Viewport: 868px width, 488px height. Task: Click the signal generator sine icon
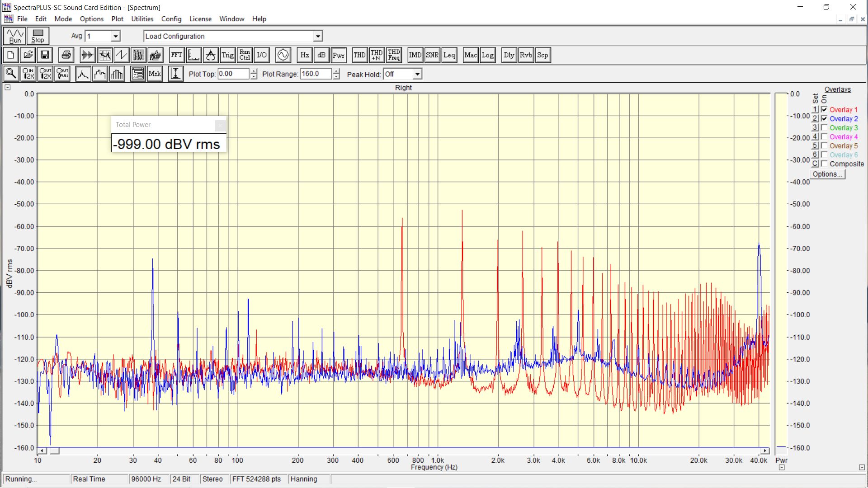(x=283, y=55)
